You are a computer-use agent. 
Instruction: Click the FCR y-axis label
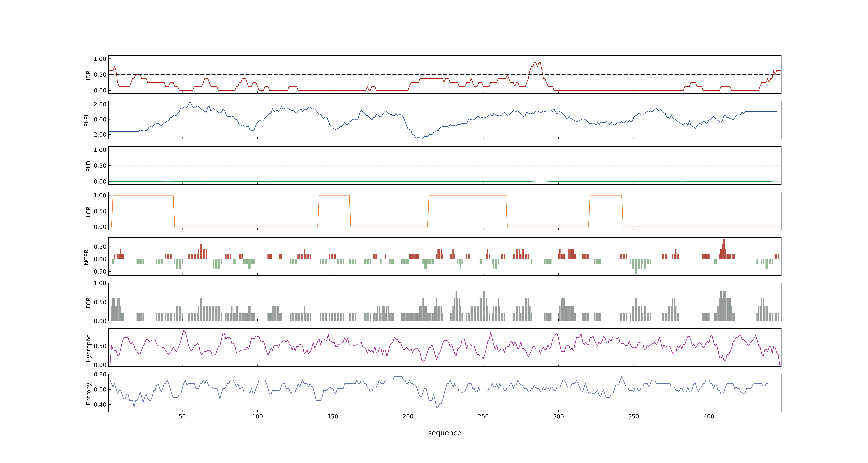click(88, 302)
